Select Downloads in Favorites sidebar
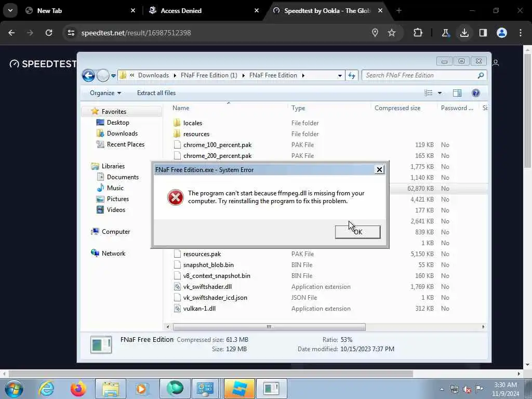Screen dimensions: 532x399 coord(122,134)
